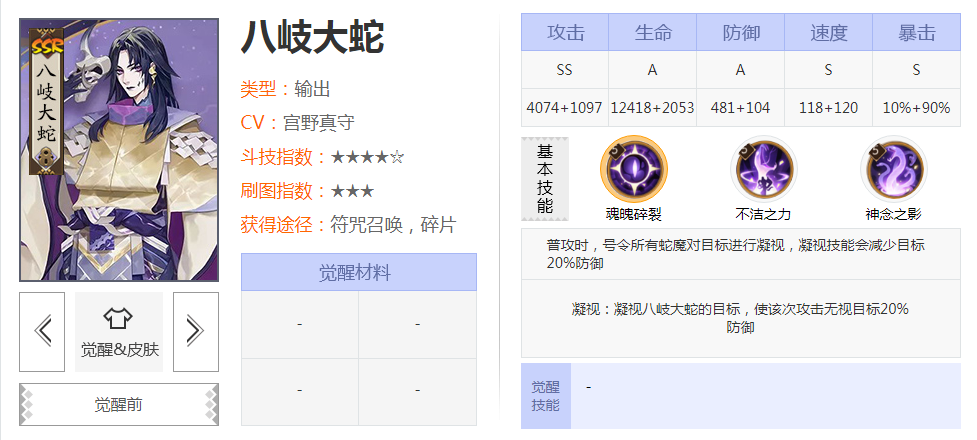Select the 基本技能 tab label
Viewport: 977px width, 440px height.
point(545,179)
